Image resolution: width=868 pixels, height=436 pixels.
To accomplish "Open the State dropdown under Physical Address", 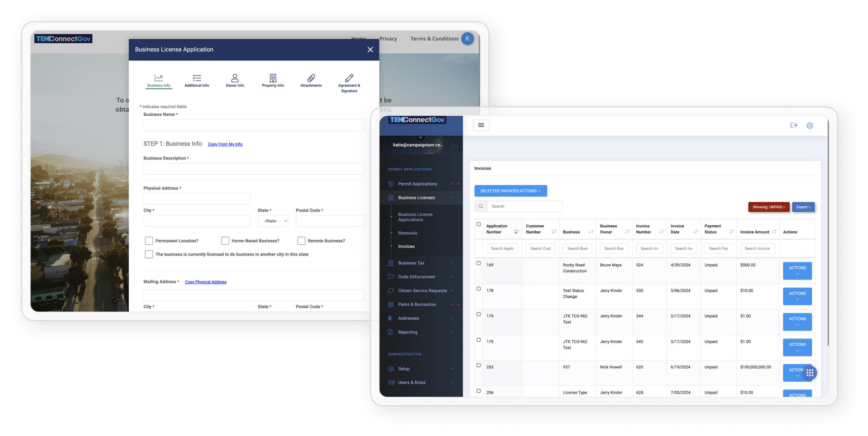I will (273, 221).
